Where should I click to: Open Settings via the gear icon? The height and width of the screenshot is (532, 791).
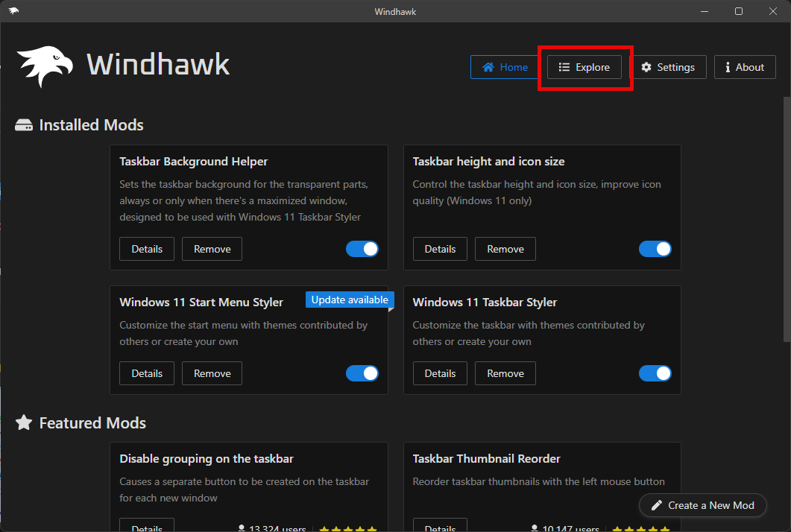[646, 67]
